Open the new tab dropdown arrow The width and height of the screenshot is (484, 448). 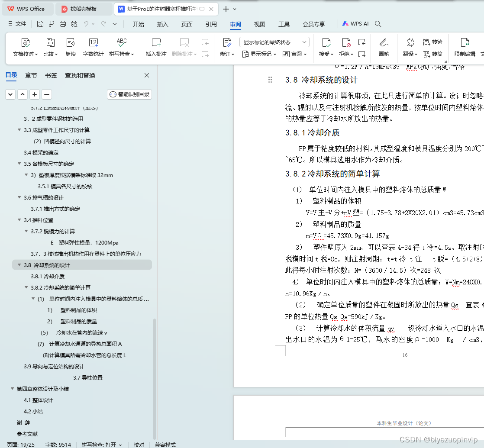click(x=235, y=9)
